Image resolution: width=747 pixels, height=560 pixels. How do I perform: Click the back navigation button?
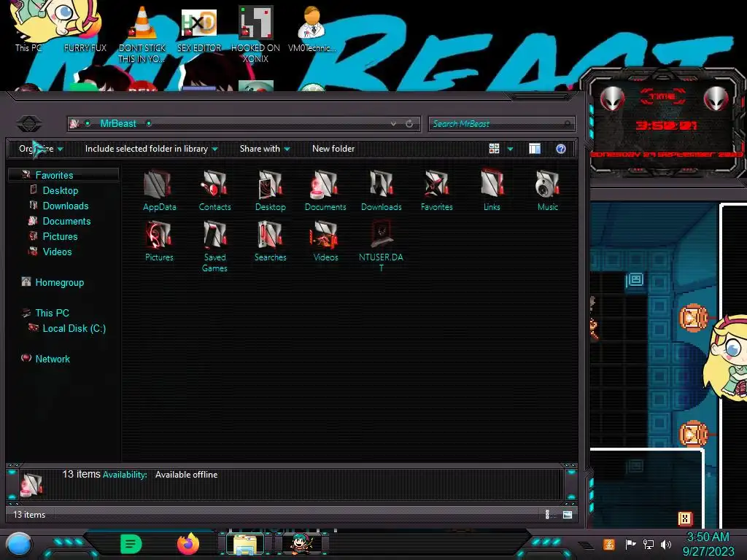tap(29, 124)
